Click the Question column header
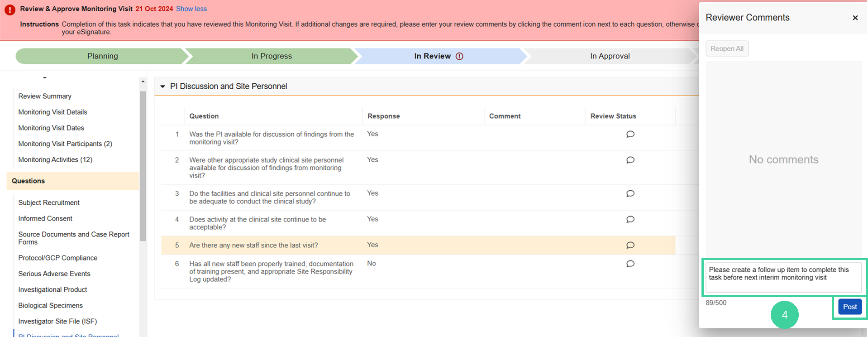 point(204,116)
